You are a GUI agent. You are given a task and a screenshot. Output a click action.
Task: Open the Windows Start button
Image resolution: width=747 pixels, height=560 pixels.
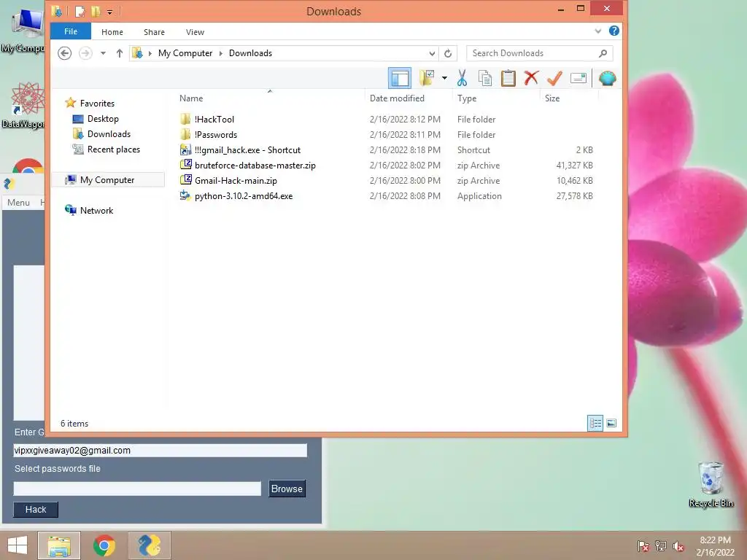[x=18, y=545]
